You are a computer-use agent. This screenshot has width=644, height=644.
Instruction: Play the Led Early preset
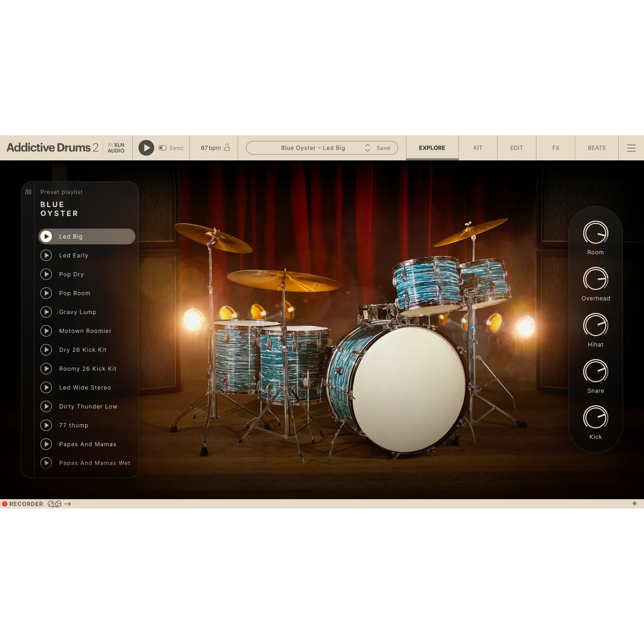pos(46,255)
